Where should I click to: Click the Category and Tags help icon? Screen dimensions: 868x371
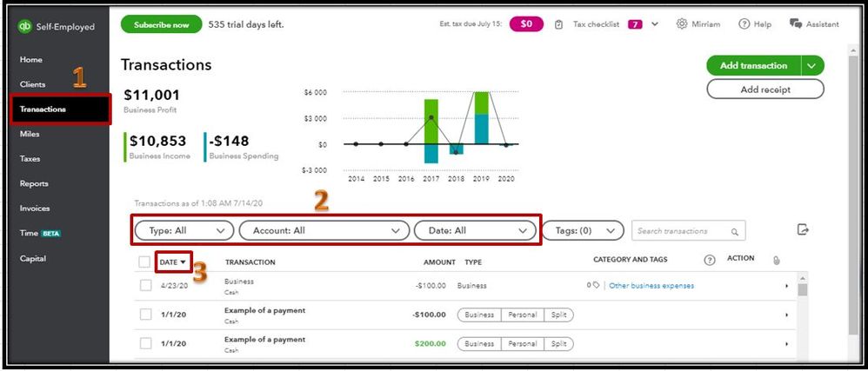(x=709, y=261)
